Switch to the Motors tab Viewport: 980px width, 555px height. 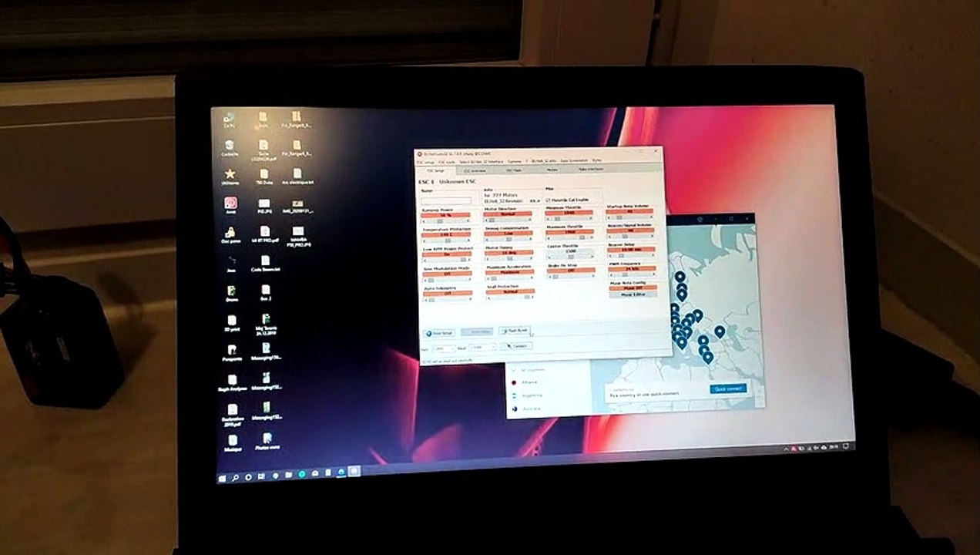(551, 170)
